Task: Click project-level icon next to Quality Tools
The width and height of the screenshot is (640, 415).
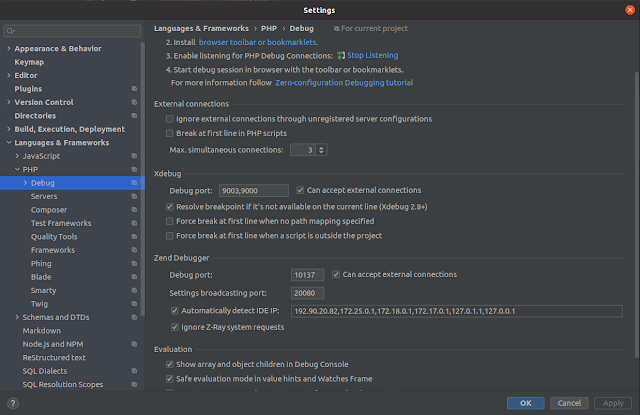Action: pos(134,237)
